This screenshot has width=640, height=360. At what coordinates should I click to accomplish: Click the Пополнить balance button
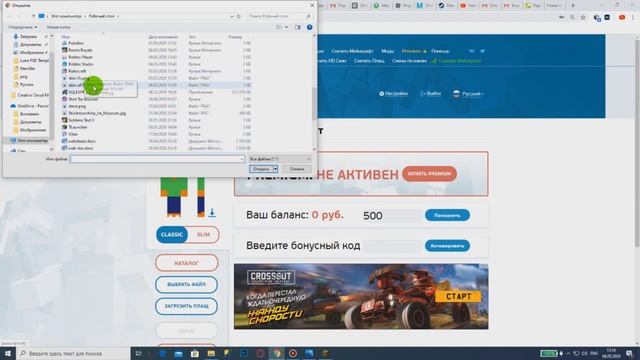447,215
